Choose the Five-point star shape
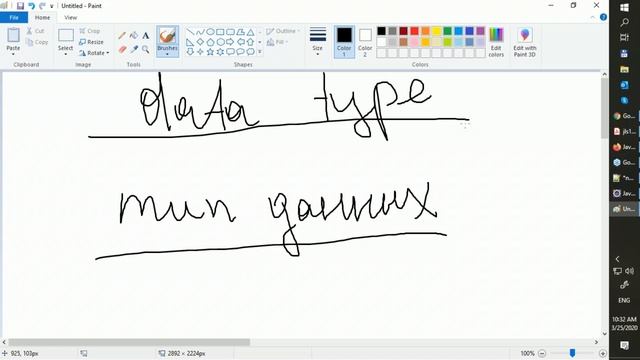This screenshot has height=360, width=640. tap(210, 52)
